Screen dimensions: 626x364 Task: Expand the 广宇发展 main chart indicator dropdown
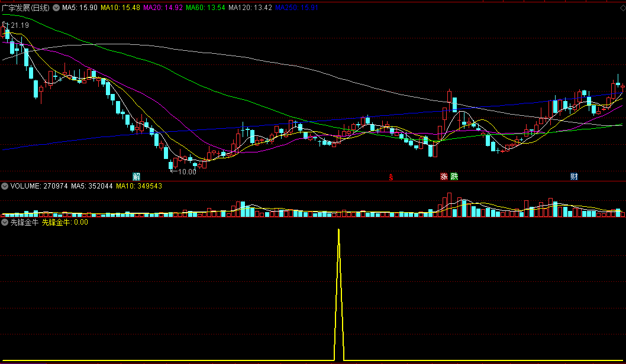coord(56,8)
